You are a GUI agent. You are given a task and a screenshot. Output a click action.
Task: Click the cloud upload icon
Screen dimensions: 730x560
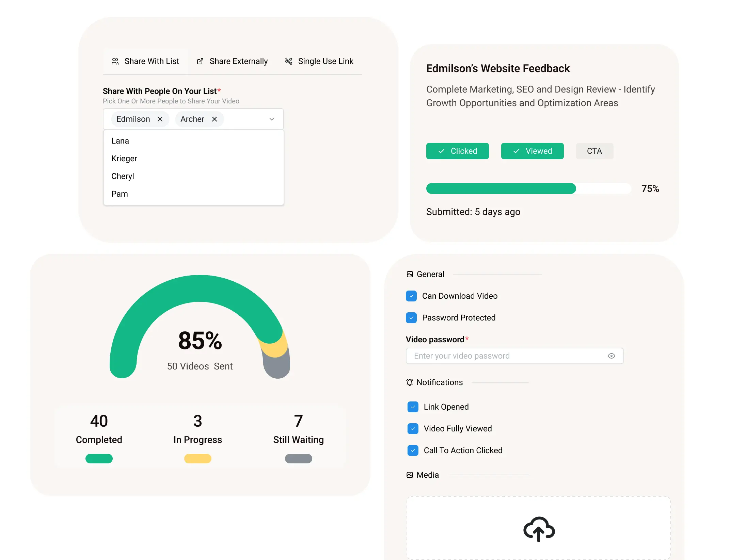(539, 529)
